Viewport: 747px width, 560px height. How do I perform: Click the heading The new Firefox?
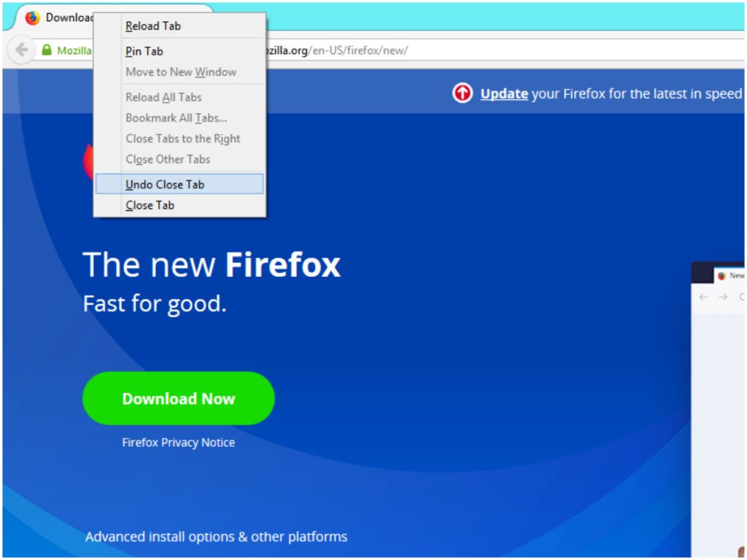(212, 265)
